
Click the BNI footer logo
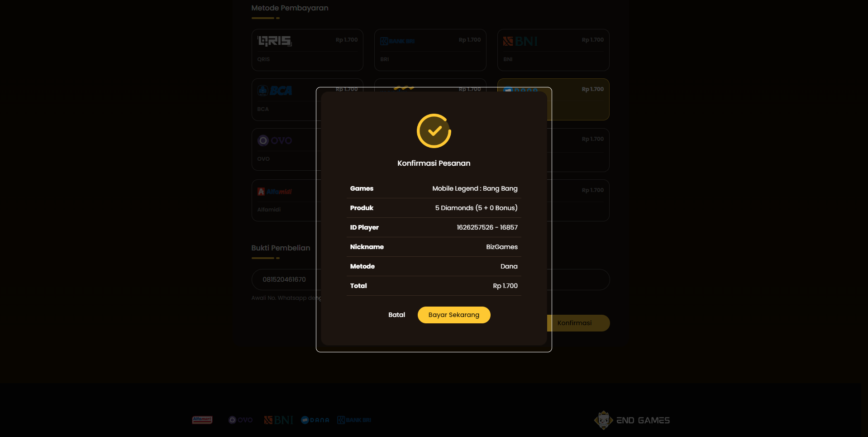[x=278, y=420]
